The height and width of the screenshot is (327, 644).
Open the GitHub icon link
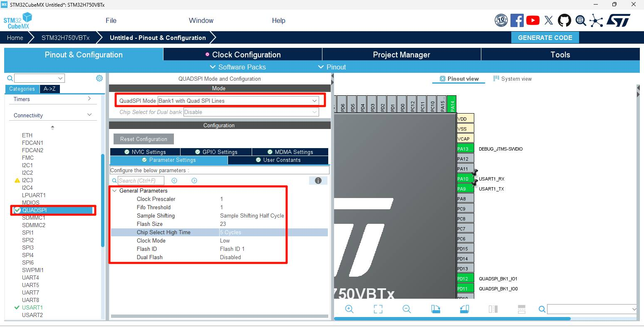click(565, 20)
